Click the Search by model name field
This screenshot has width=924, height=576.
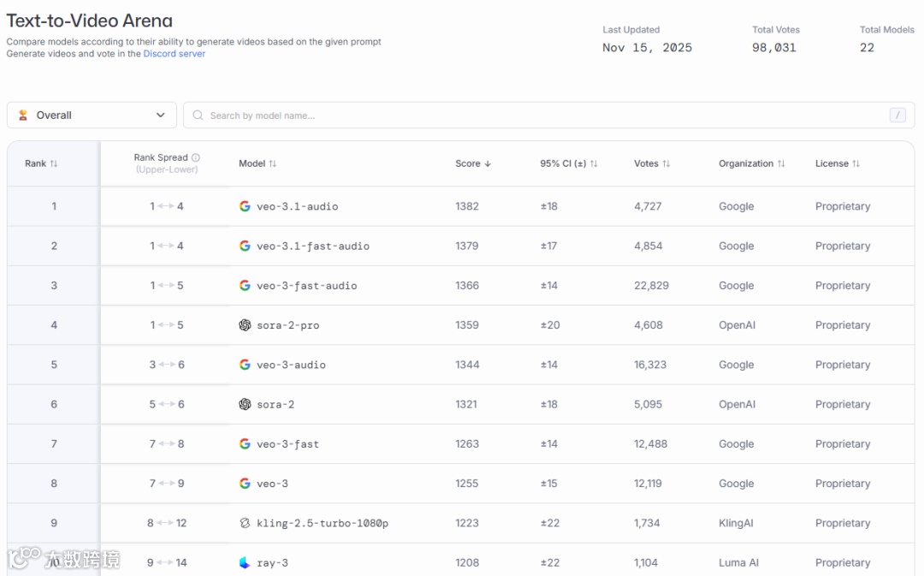(x=539, y=116)
